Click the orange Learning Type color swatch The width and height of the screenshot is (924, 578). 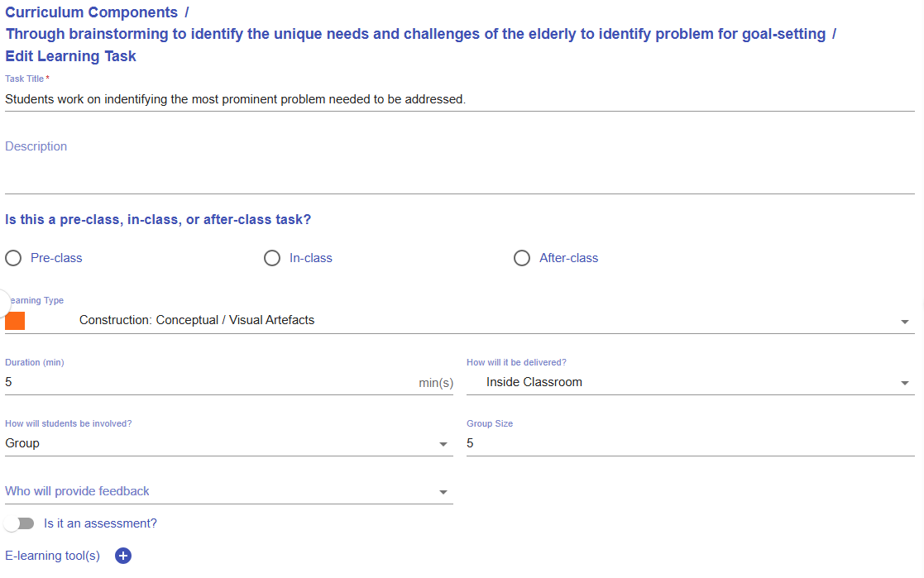click(15, 321)
